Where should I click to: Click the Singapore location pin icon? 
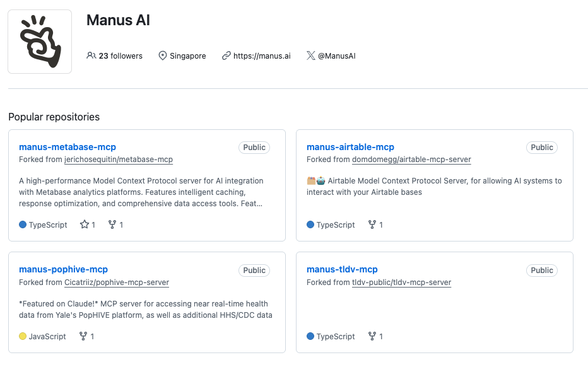(x=163, y=56)
